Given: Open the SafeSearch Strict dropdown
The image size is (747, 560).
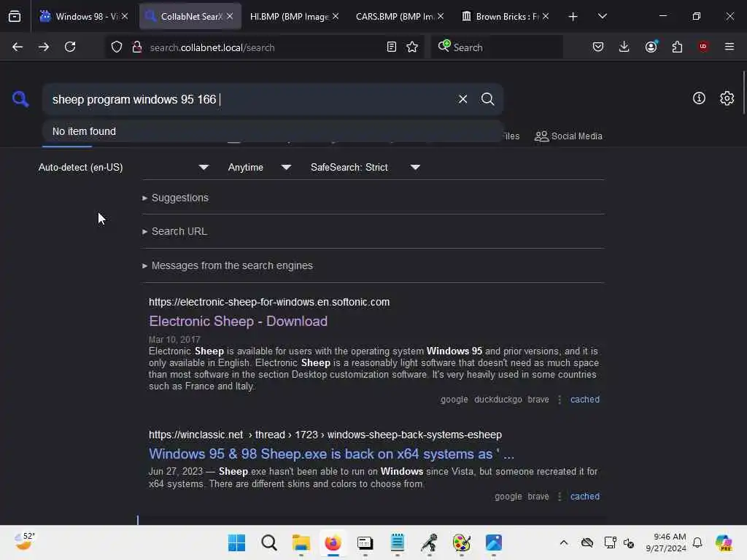Looking at the screenshot, I should (x=365, y=167).
